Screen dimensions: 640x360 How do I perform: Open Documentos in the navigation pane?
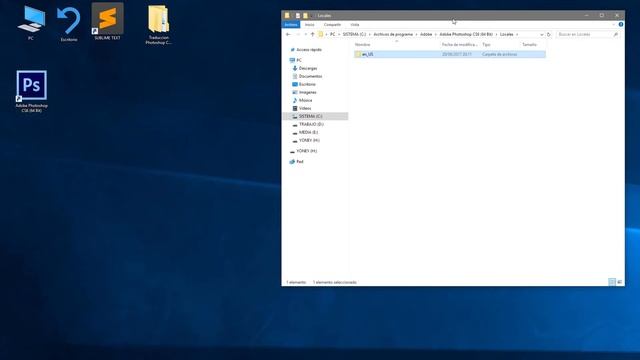tap(310, 76)
